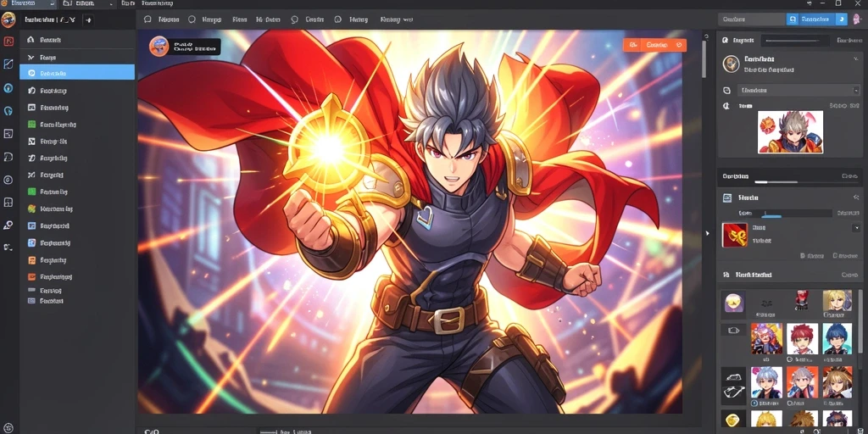Screen dimensions: 868x434
Task: Select the red cape swatch thumbnail
Action: click(735, 235)
